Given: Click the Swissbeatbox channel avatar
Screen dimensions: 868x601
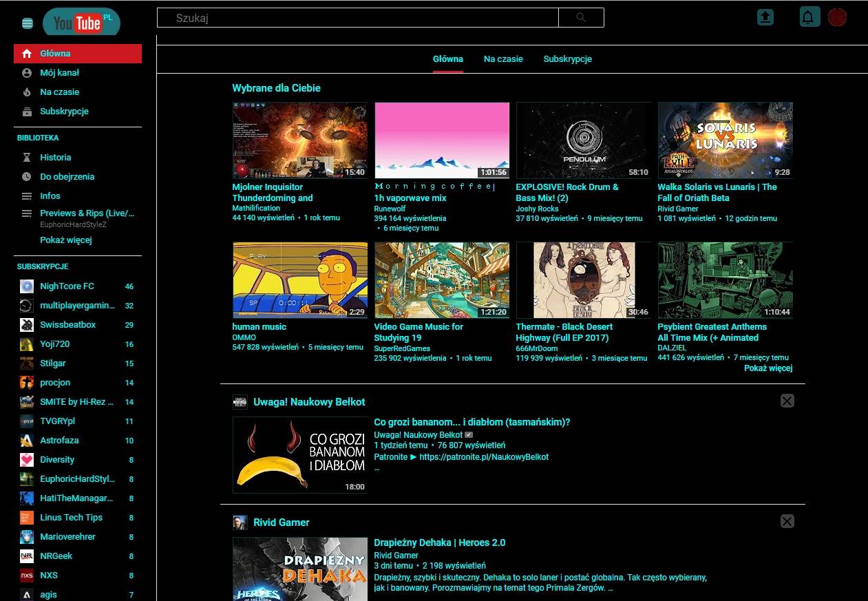Looking at the screenshot, I should click(27, 325).
